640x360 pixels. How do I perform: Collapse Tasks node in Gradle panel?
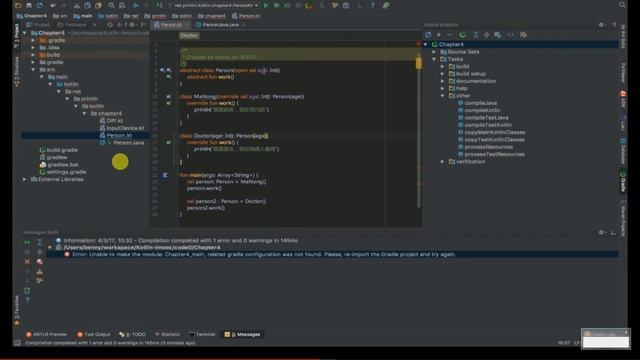tap(434, 59)
